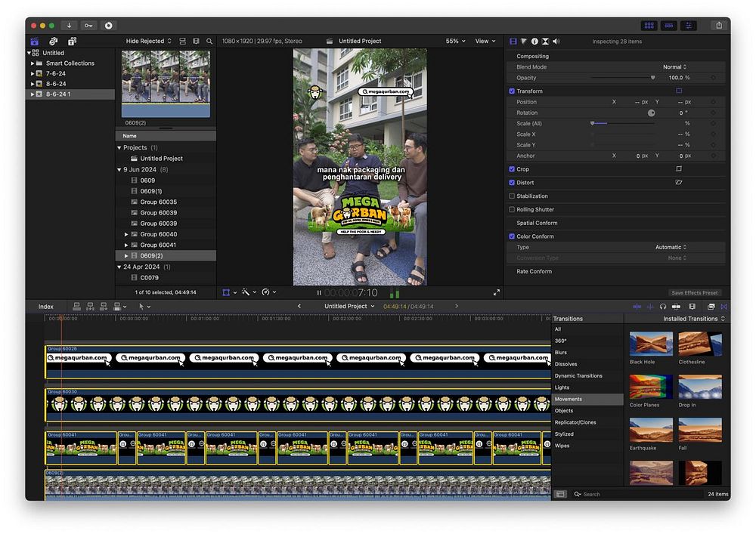
Task: Disable the Transform checkbox
Action: 513,91
